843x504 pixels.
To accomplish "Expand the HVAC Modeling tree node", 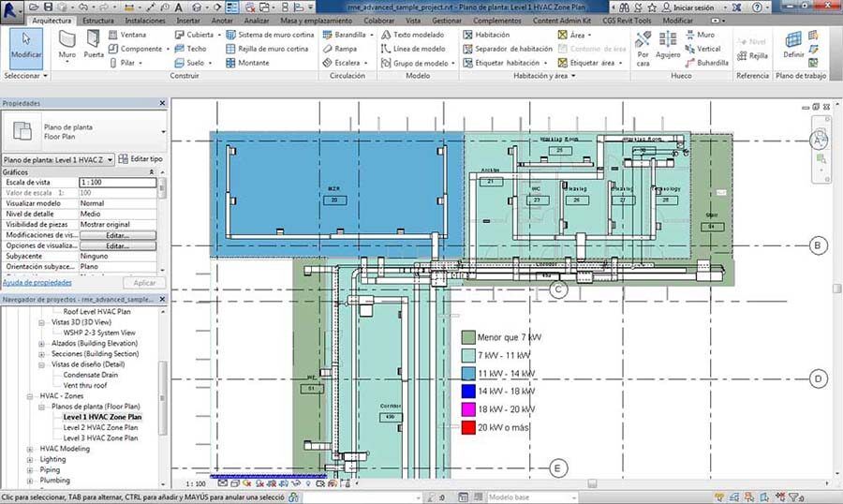I will tap(32, 449).
